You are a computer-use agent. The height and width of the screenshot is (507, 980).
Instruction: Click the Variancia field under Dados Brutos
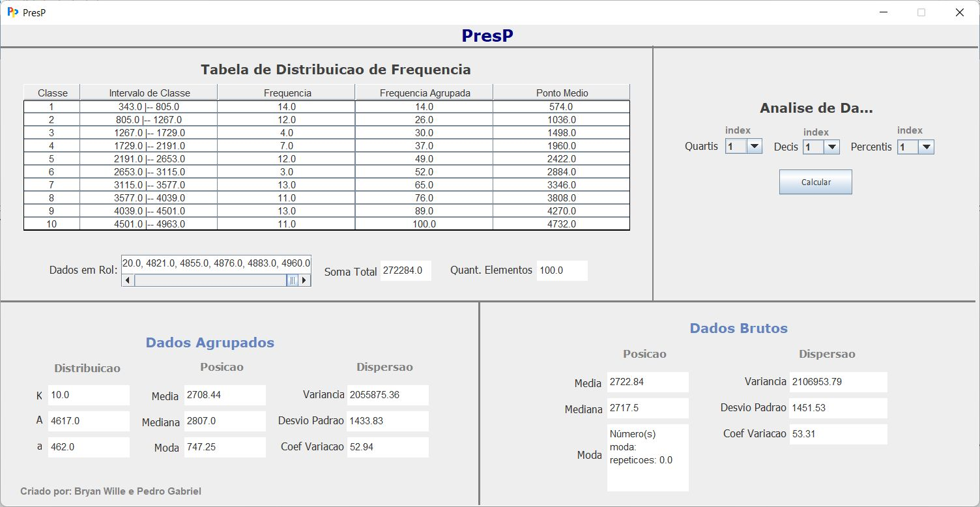click(x=838, y=382)
